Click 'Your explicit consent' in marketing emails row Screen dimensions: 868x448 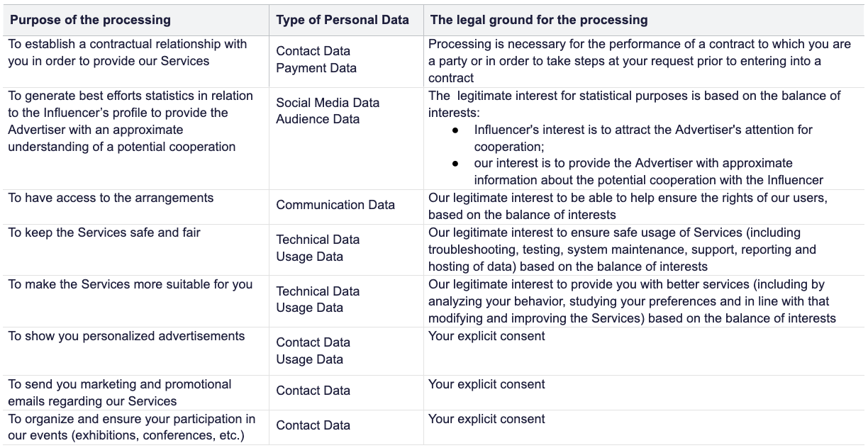pyautogui.click(x=486, y=384)
